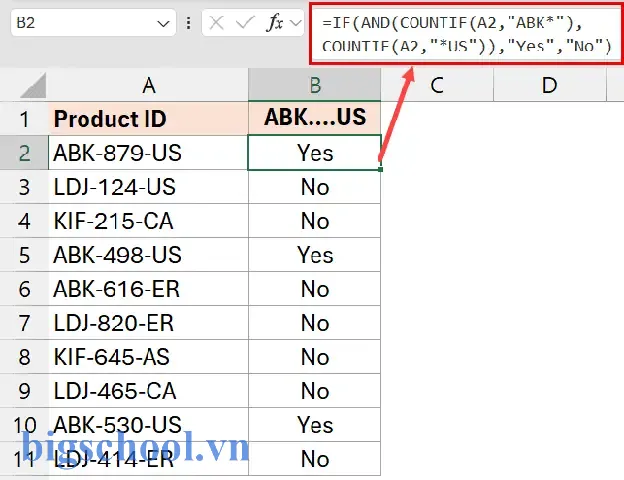The width and height of the screenshot is (624, 480).
Task: Click the No result in row 9
Action: (x=315, y=390)
